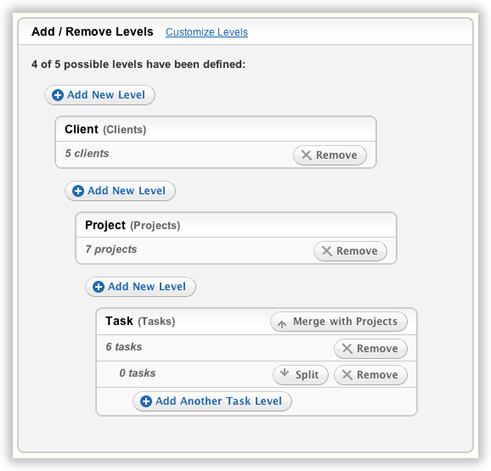The height and width of the screenshot is (471, 491).
Task: Click X icon on Client Remove button
Action: pos(306,155)
